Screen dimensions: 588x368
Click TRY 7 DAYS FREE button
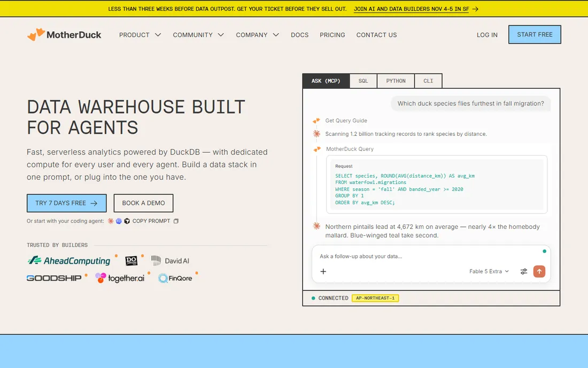pyautogui.click(x=67, y=203)
